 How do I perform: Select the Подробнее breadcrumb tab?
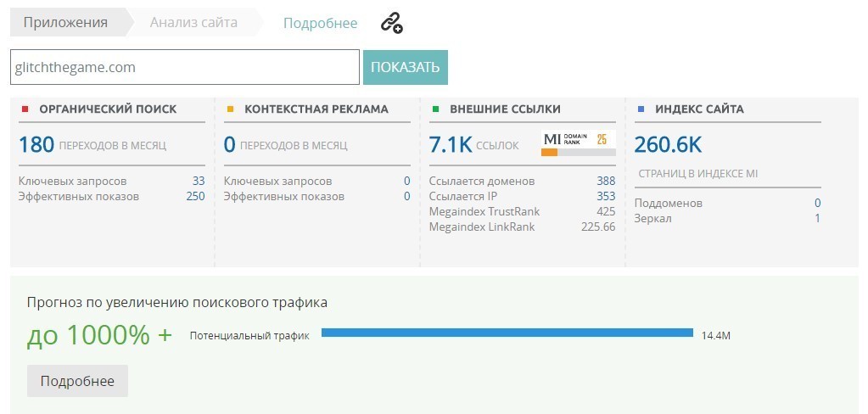(321, 23)
